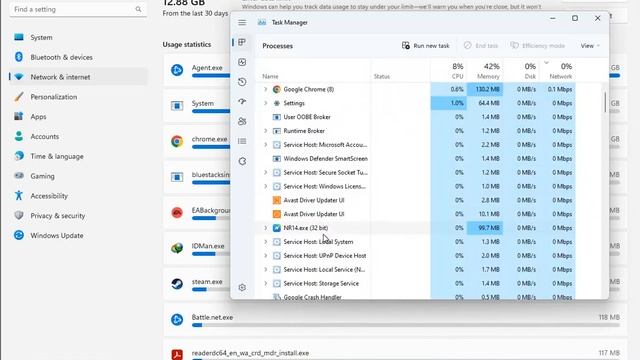
Task: Click the IDMan.exe icon in usage statistics
Action: point(177,248)
